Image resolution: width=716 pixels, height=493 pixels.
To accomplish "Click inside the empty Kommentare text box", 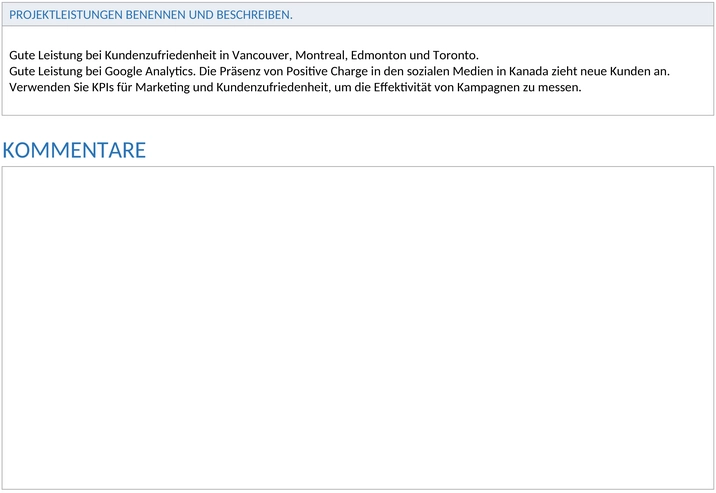I will (x=358, y=328).
